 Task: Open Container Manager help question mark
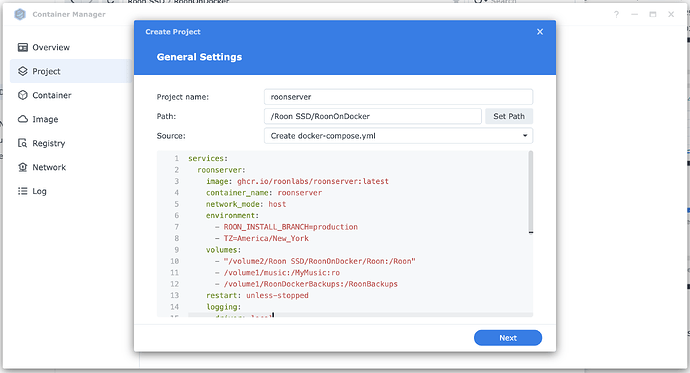617,15
